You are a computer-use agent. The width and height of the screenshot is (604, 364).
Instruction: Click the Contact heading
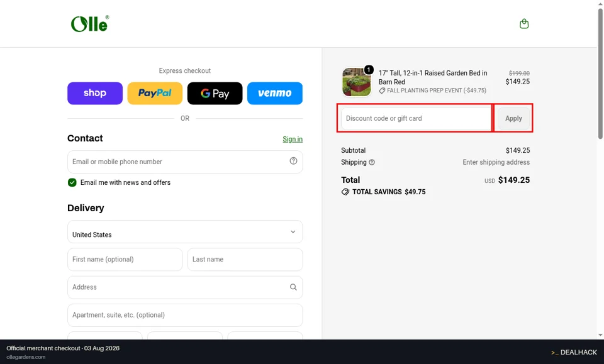click(x=85, y=138)
